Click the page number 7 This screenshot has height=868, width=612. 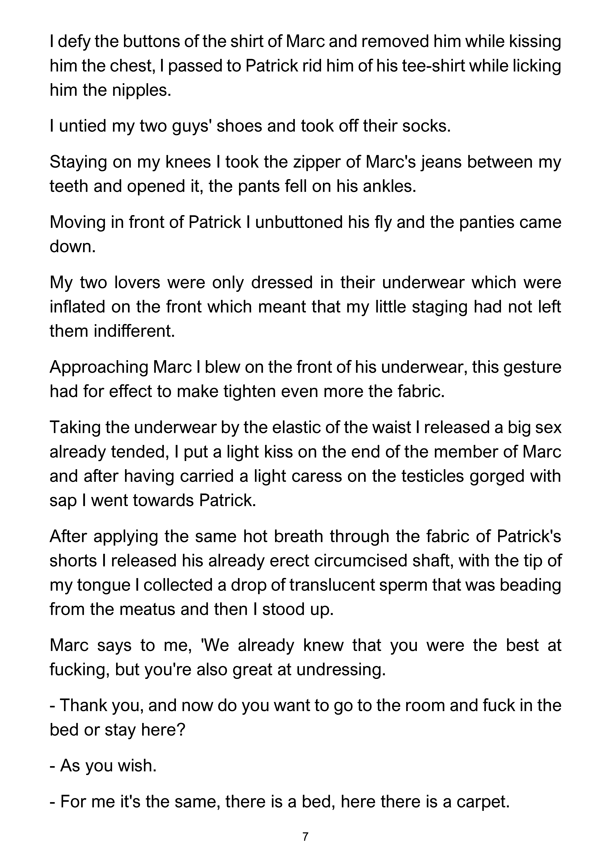(x=306, y=837)
